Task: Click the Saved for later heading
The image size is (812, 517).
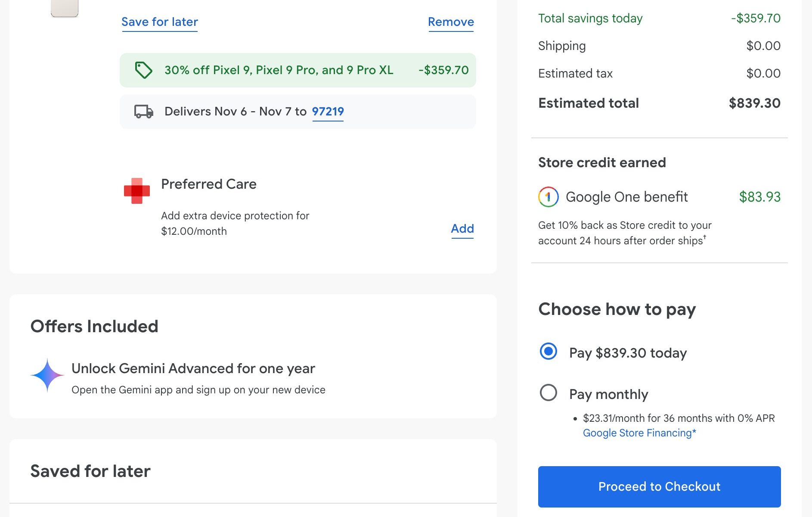Action: (90, 471)
